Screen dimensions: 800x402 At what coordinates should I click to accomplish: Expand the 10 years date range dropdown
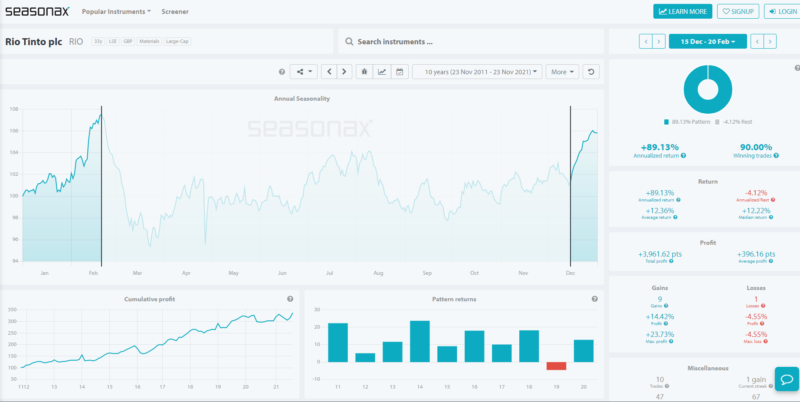[x=477, y=72]
